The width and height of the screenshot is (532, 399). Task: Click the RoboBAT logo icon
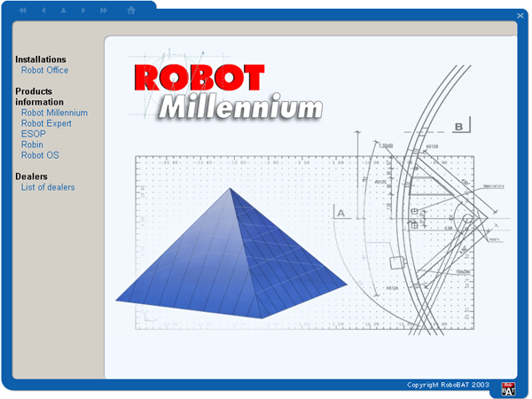point(508,389)
